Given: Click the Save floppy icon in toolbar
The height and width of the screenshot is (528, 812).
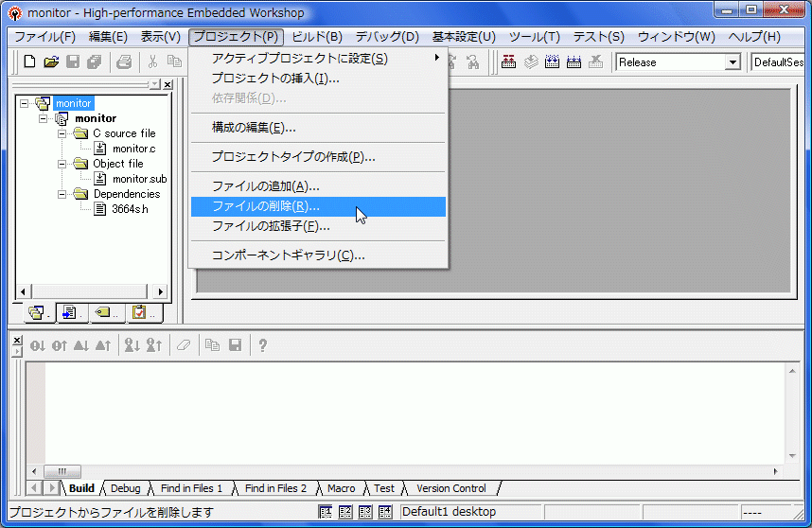Looking at the screenshot, I should (x=73, y=62).
